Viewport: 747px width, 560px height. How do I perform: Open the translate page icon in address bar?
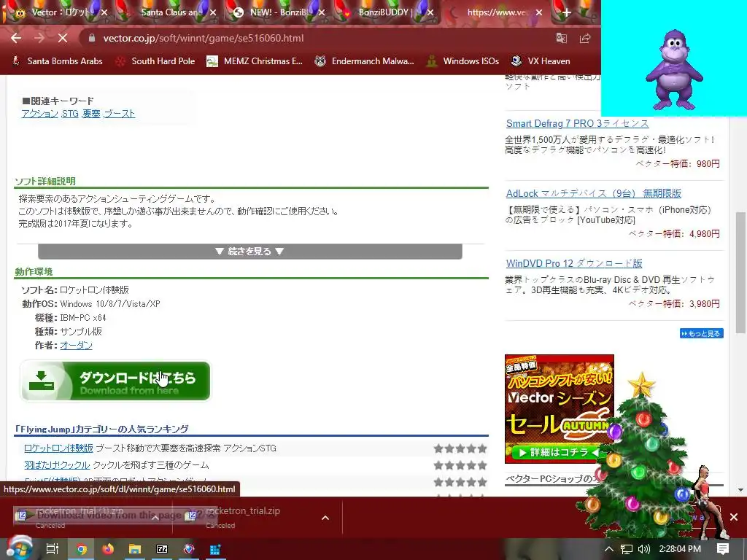562,38
